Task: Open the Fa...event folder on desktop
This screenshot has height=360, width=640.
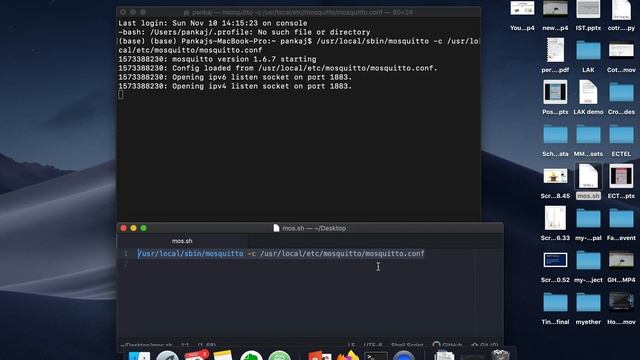Action: 621,218
